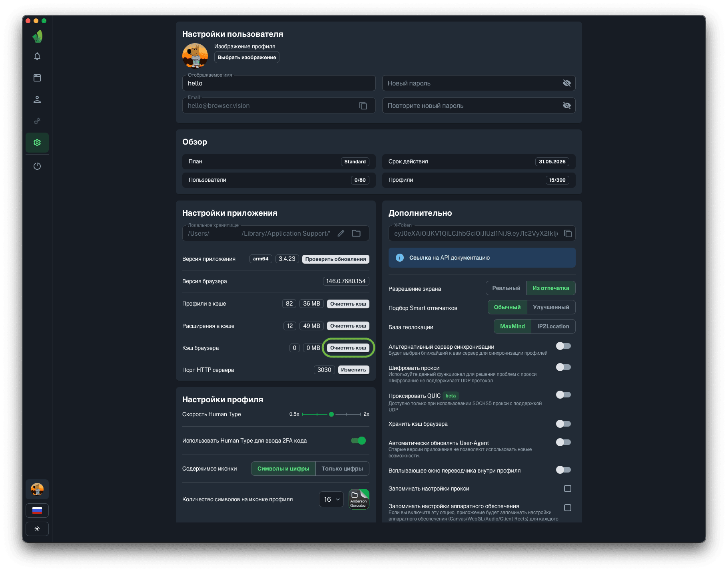Turn off Human Type for 2FA toggle
The width and height of the screenshot is (728, 572).
tap(358, 441)
